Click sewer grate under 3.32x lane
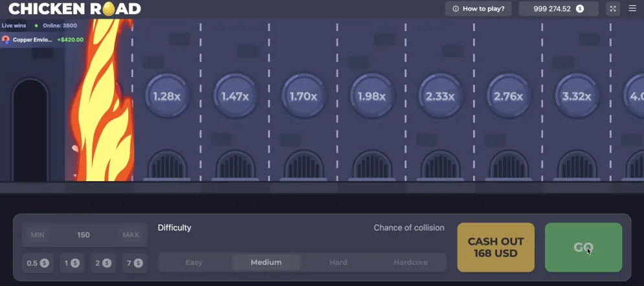The width and height of the screenshot is (644, 286). click(577, 166)
